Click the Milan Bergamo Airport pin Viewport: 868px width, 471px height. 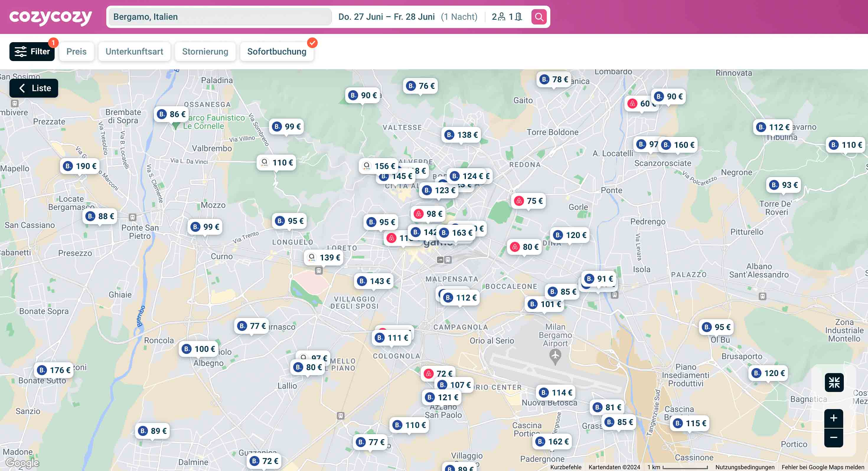pyautogui.click(x=555, y=357)
